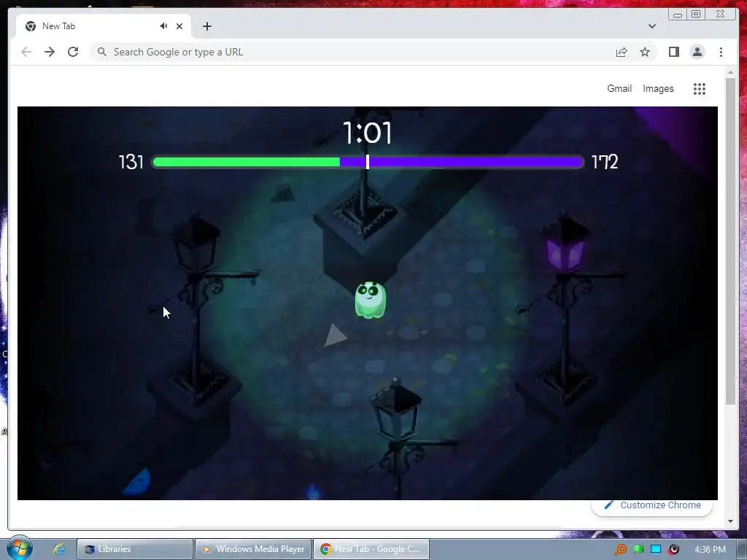The image size is (747, 560).
Task: Click the green score 131
Action: [x=131, y=162]
